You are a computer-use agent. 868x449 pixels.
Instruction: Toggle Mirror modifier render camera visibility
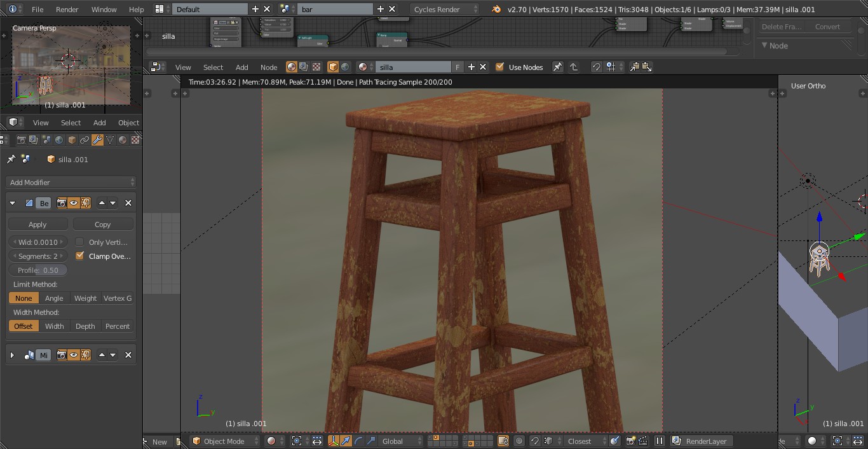click(x=62, y=355)
